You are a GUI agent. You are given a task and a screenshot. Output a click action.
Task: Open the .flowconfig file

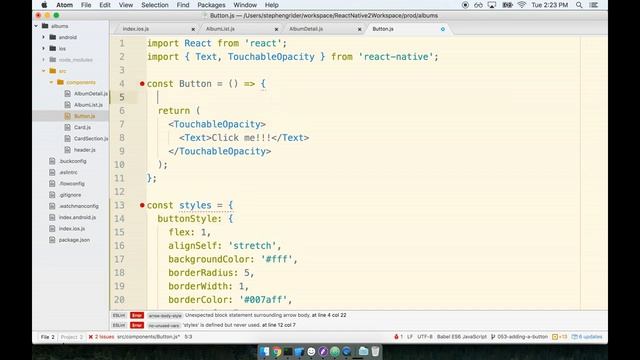click(x=72, y=184)
